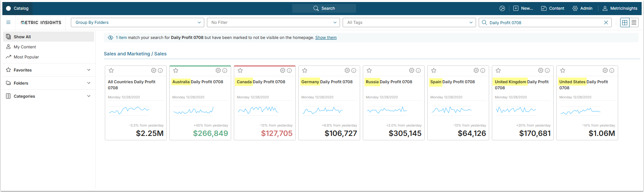This screenshot has width=644, height=192.
Task: Open Admin settings in top bar
Action: [583, 8]
